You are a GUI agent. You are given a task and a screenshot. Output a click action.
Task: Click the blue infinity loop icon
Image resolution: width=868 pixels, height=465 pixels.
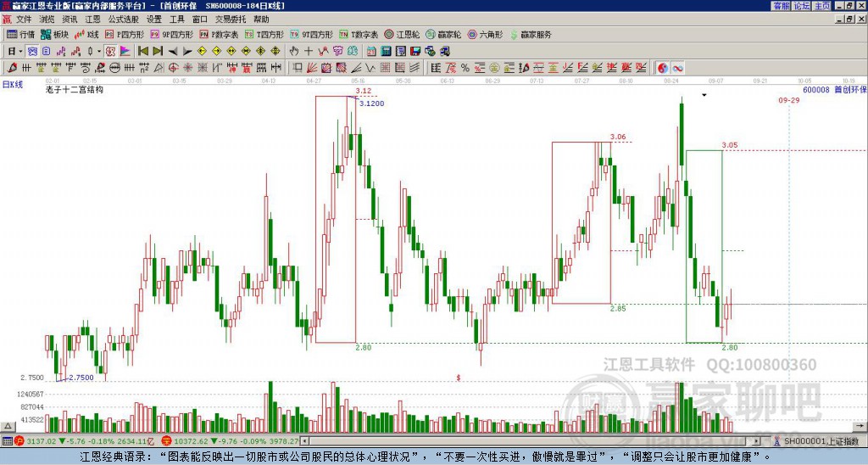pyautogui.click(x=677, y=68)
